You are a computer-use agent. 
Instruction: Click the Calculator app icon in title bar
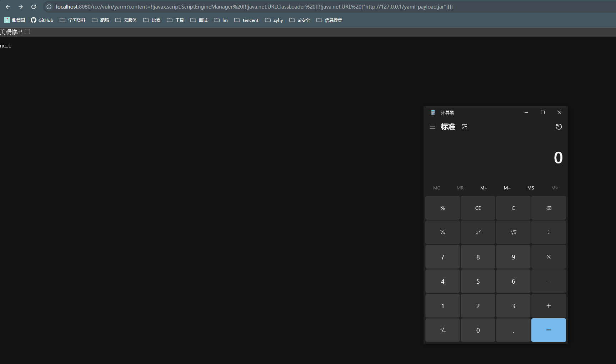(433, 112)
